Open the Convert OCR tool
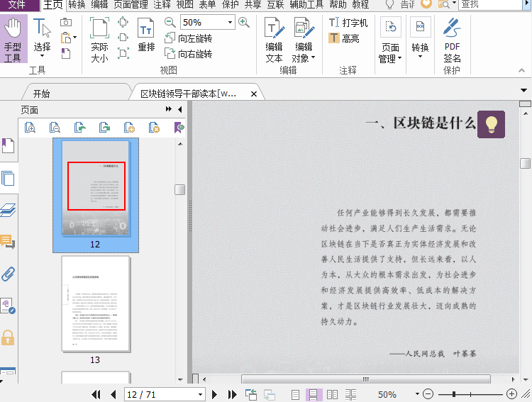This screenshot has width=532, height=402. click(x=421, y=35)
